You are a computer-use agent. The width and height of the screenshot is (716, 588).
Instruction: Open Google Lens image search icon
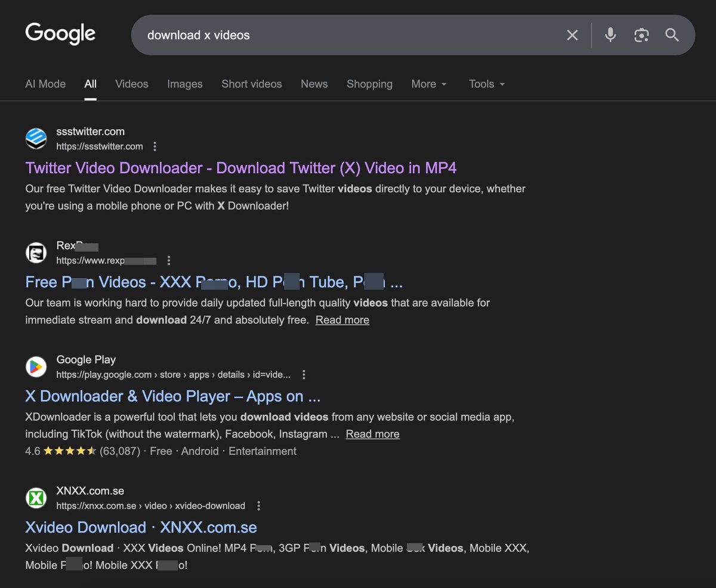(641, 35)
